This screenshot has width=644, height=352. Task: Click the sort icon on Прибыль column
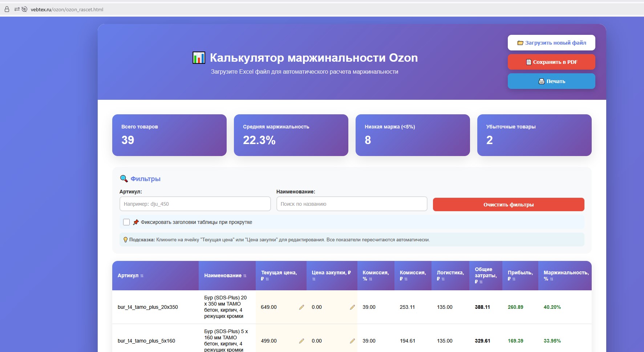(x=513, y=279)
